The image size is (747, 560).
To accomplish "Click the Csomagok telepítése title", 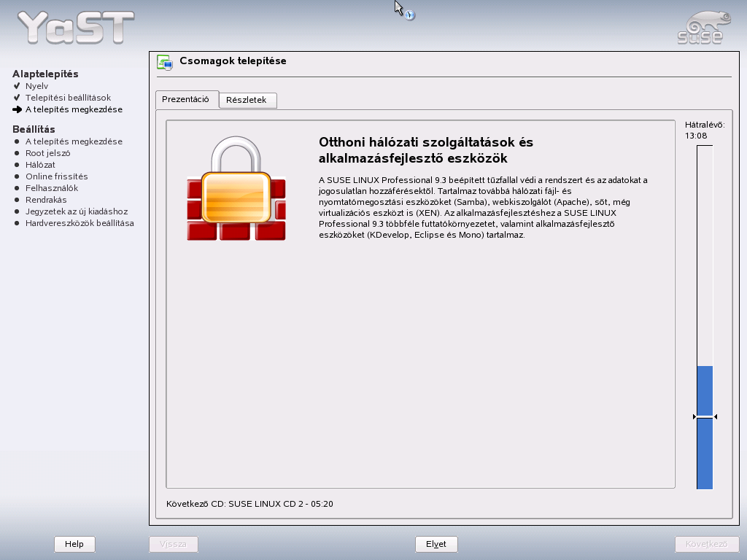I will (x=233, y=61).
